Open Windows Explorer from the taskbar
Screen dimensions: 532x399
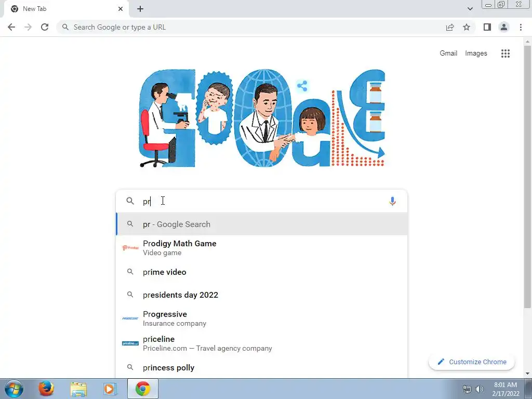78,389
